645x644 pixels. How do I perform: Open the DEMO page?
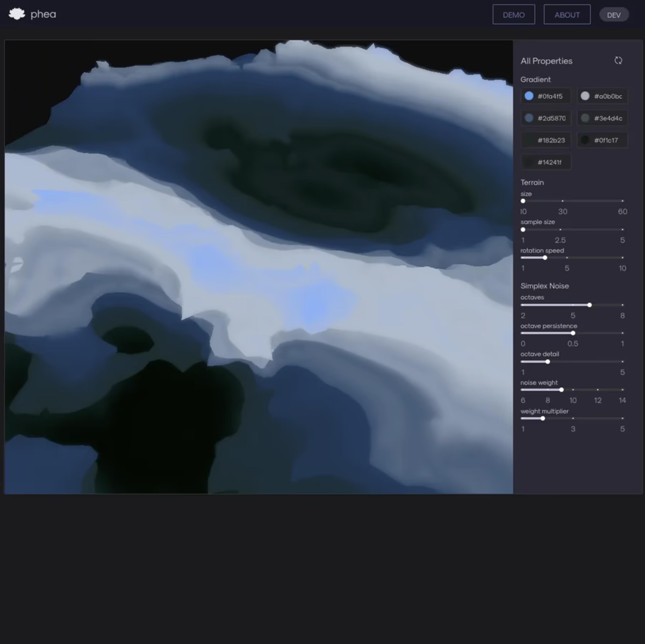[x=513, y=15]
